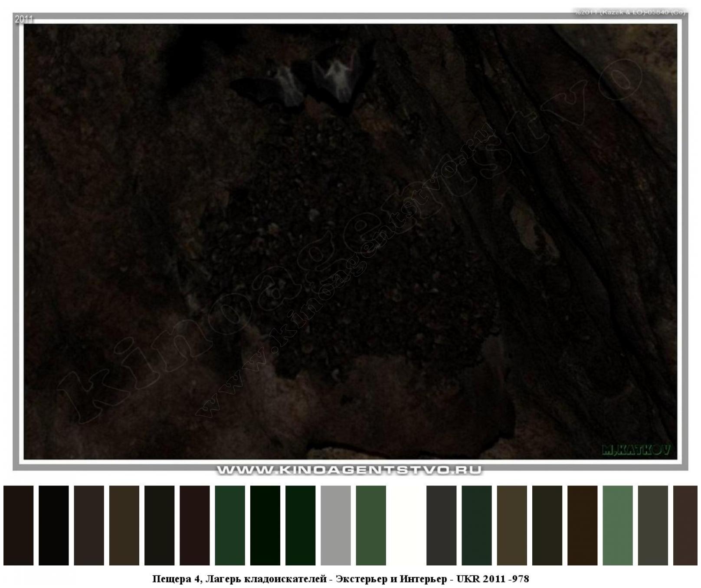The height and width of the screenshot is (588, 701).
Task: Select the third swatch, dark gray-brown
Action: coord(89,526)
